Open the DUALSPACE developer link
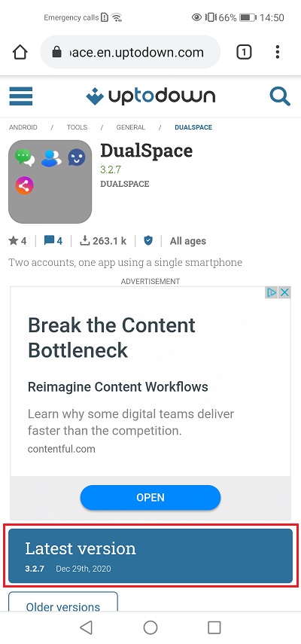 tap(125, 184)
